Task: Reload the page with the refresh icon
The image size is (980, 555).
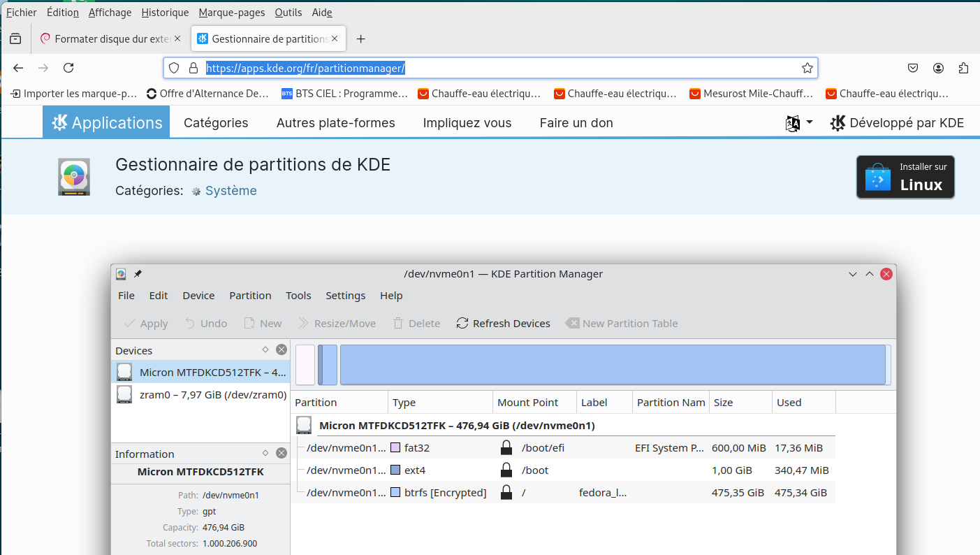Action: tap(68, 68)
